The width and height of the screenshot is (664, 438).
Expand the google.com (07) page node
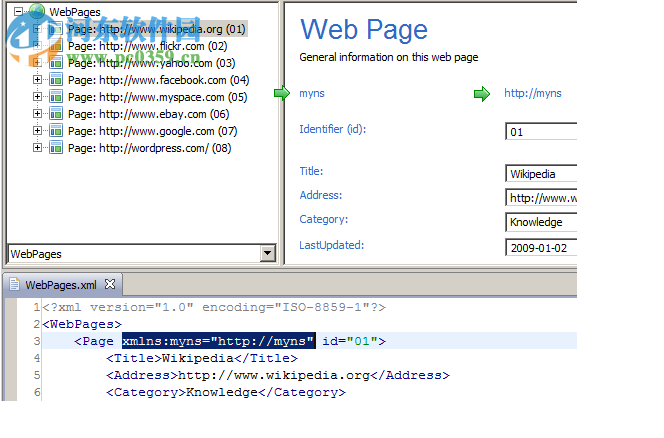click(x=37, y=130)
